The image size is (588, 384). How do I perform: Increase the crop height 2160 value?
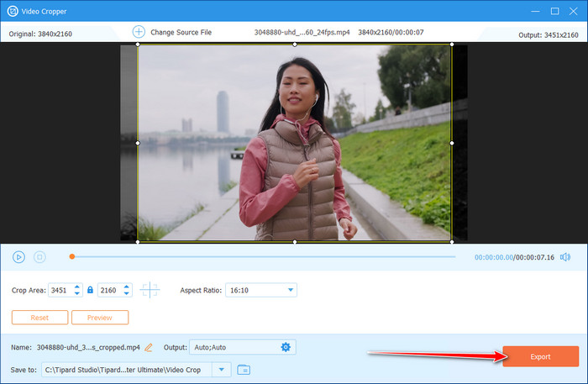pos(126,287)
